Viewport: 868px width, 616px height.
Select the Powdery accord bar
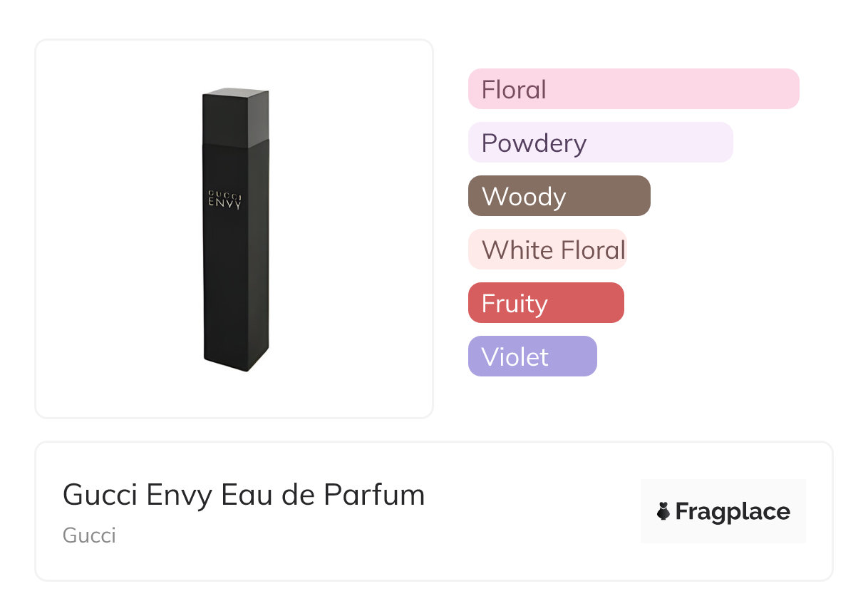point(601,143)
